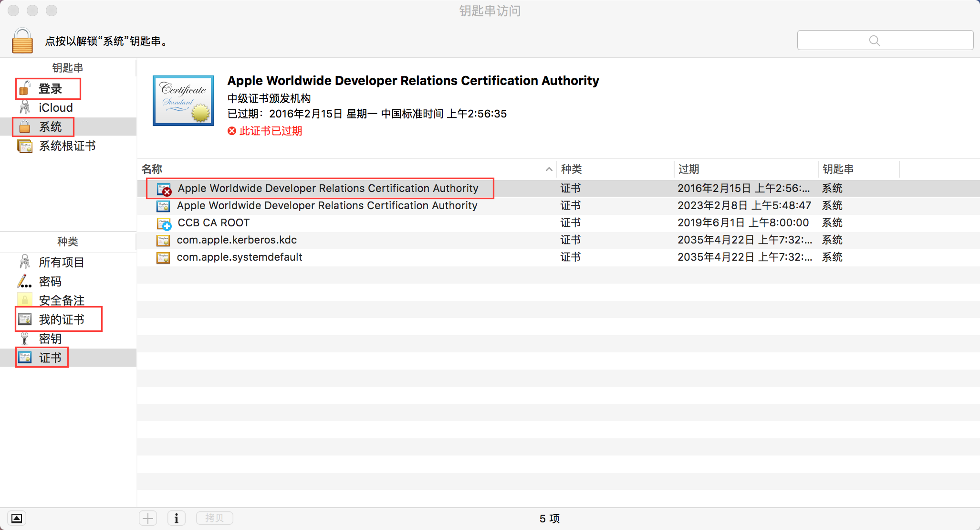Screen dimensions: 980x530
Task: Click the info (i) button
Action: point(177,518)
